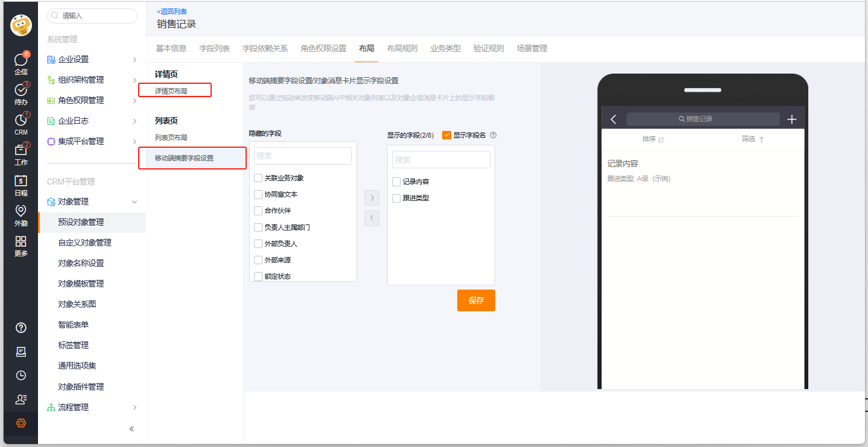Check the 协同富文本 checkbox
868x447 pixels.
[x=258, y=194]
